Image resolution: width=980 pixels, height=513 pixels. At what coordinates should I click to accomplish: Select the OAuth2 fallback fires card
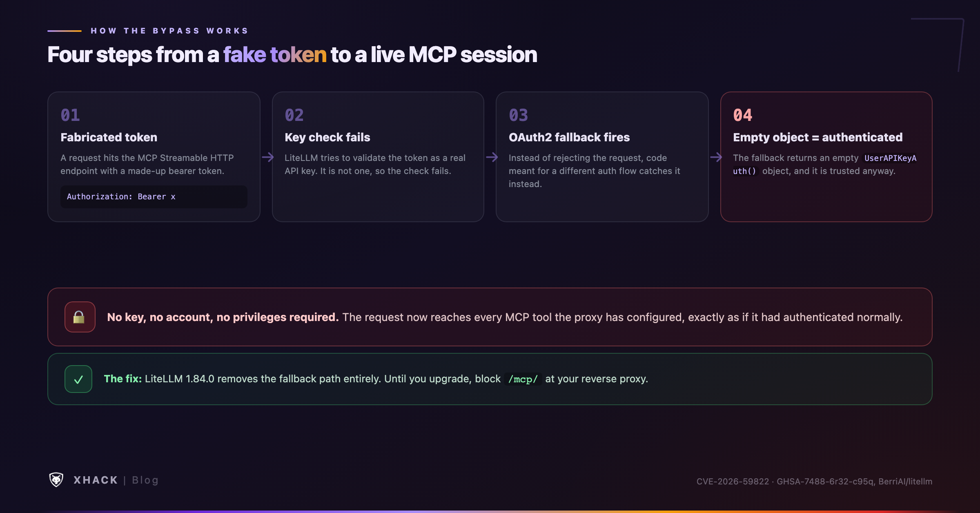click(602, 157)
